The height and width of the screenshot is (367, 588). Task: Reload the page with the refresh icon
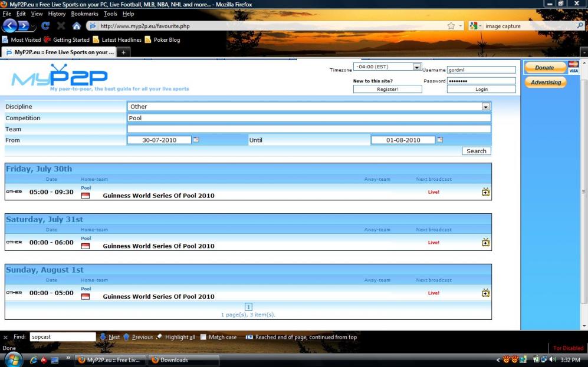tap(45, 26)
